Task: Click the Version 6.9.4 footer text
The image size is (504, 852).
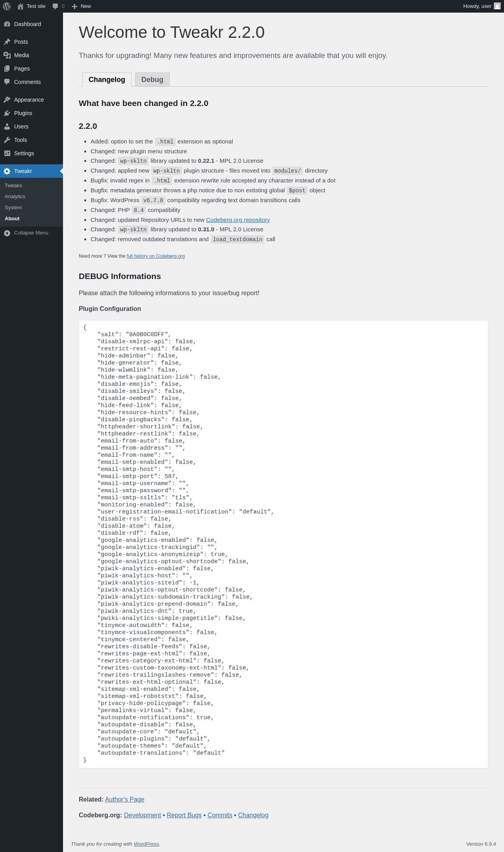Action: click(x=481, y=844)
